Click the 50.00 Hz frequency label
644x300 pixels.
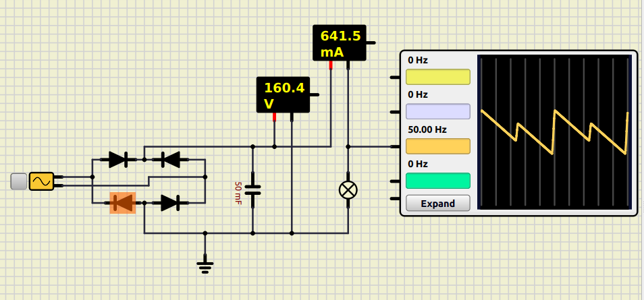click(422, 129)
